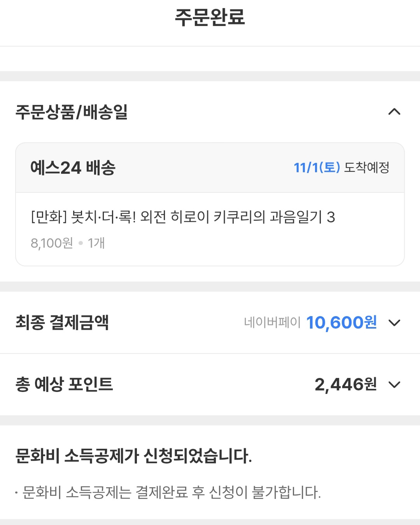Click the 10,600원 payment total
The width and height of the screenshot is (420, 525).
(x=341, y=322)
